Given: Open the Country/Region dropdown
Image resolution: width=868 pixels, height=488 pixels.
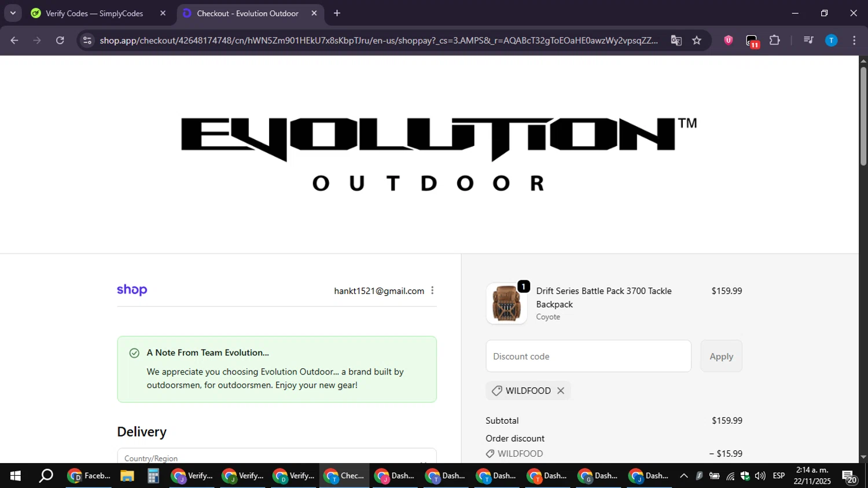Looking at the screenshot, I should click(277, 456).
